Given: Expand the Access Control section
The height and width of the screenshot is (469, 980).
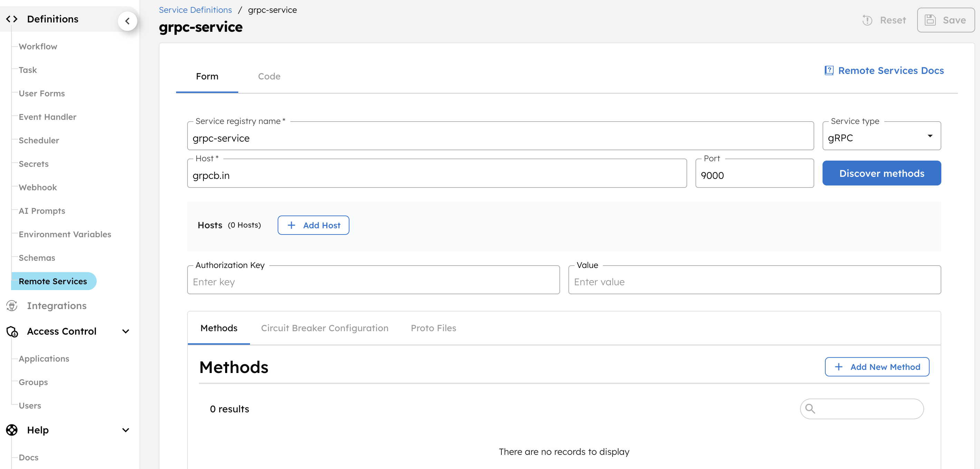Looking at the screenshot, I should 126,331.
